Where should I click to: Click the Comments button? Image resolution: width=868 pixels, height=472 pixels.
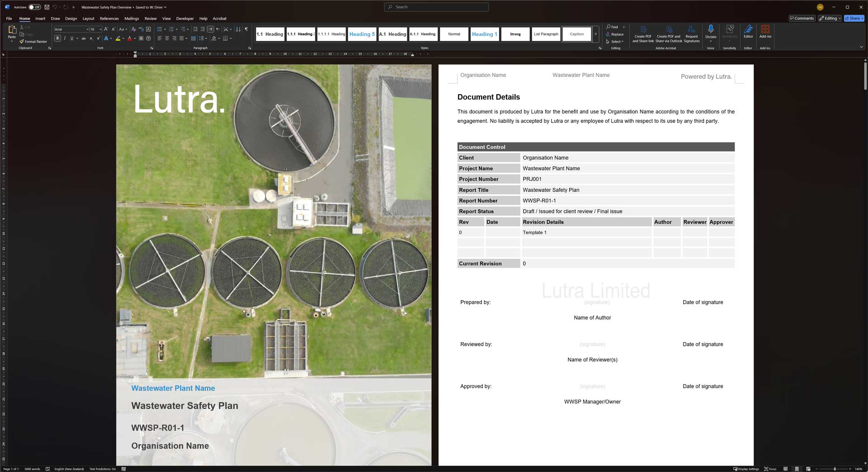802,19
